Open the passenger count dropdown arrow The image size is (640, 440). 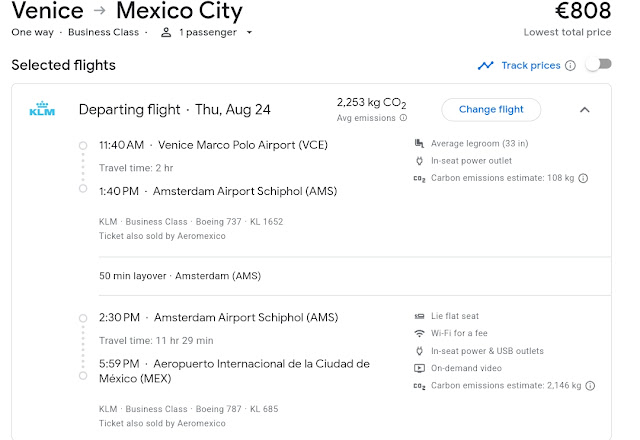pyautogui.click(x=249, y=32)
